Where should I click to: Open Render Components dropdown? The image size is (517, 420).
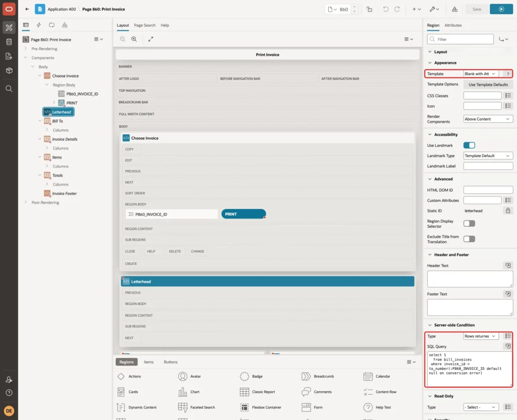488,119
